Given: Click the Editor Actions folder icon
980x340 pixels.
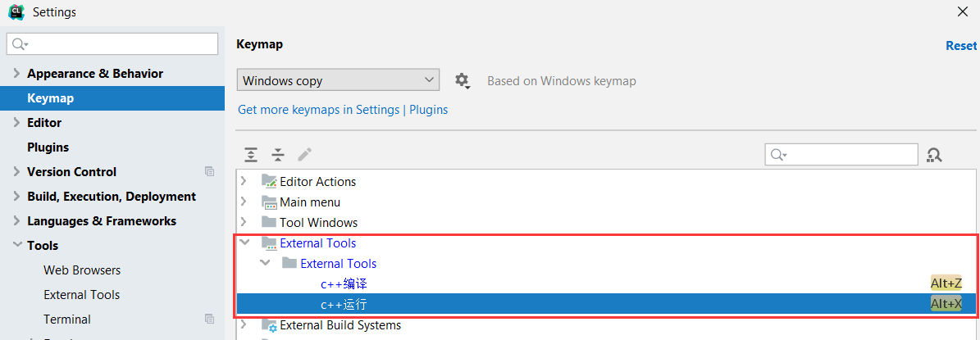Looking at the screenshot, I should (x=269, y=181).
